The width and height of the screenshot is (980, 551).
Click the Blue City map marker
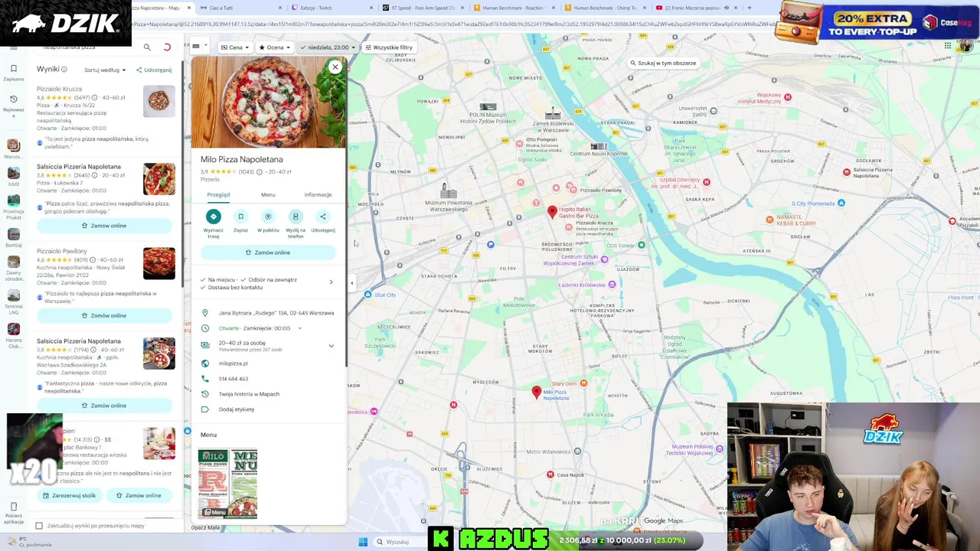tap(368, 295)
